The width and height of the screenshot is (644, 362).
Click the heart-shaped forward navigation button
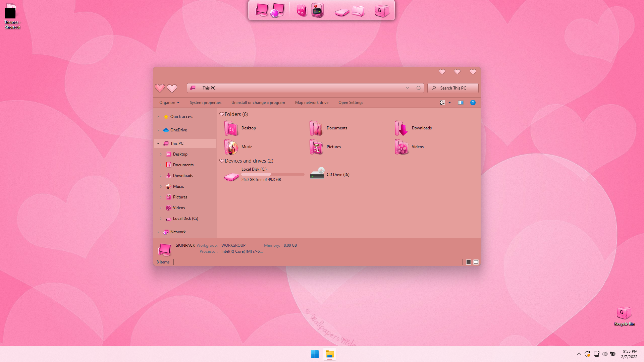[x=172, y=88]
